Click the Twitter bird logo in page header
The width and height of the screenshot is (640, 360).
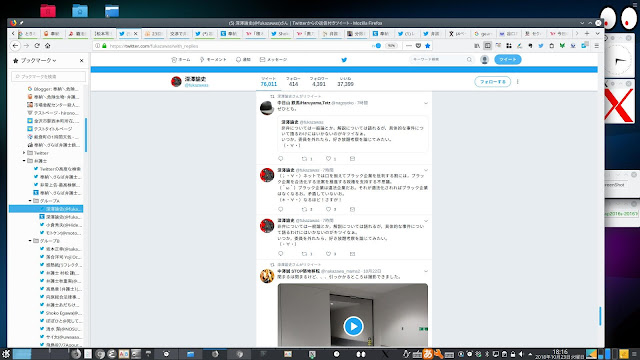344,60
